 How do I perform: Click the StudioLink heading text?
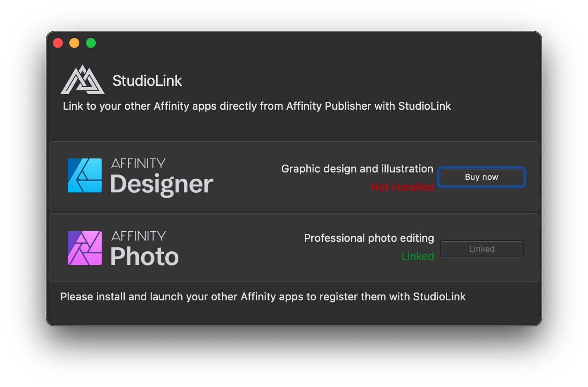pyautogui.click(x=147, y=80)
